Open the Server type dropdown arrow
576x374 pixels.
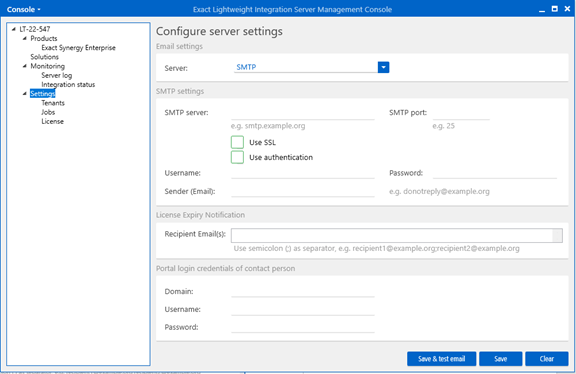point(383,67)
